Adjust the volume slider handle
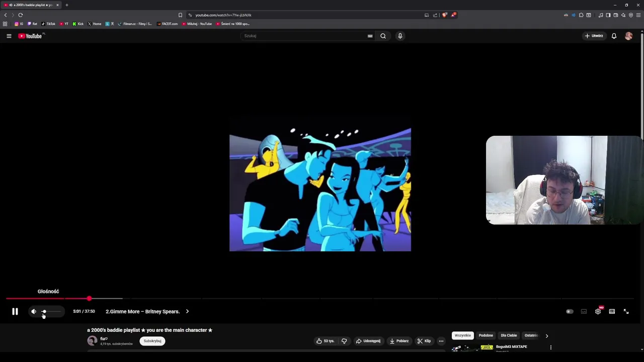644x362 pixels. tap(44, 312)
